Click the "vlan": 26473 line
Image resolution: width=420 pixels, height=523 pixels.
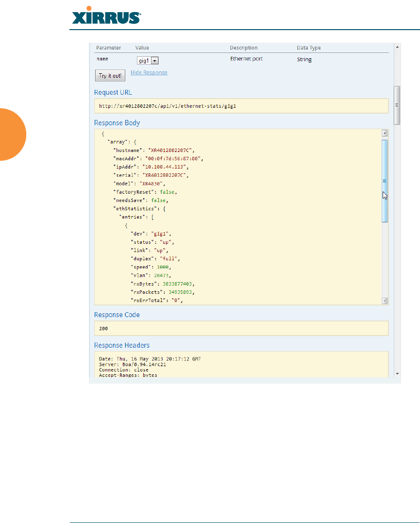click(x=151, y=275)
